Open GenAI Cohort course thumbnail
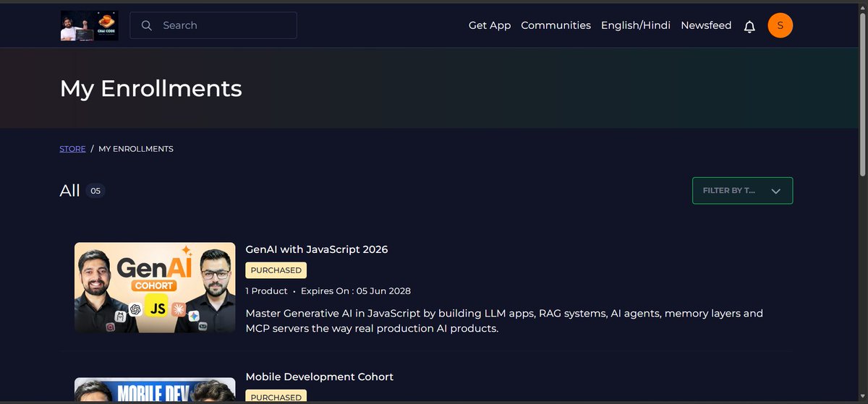 [x=155, y=288]
